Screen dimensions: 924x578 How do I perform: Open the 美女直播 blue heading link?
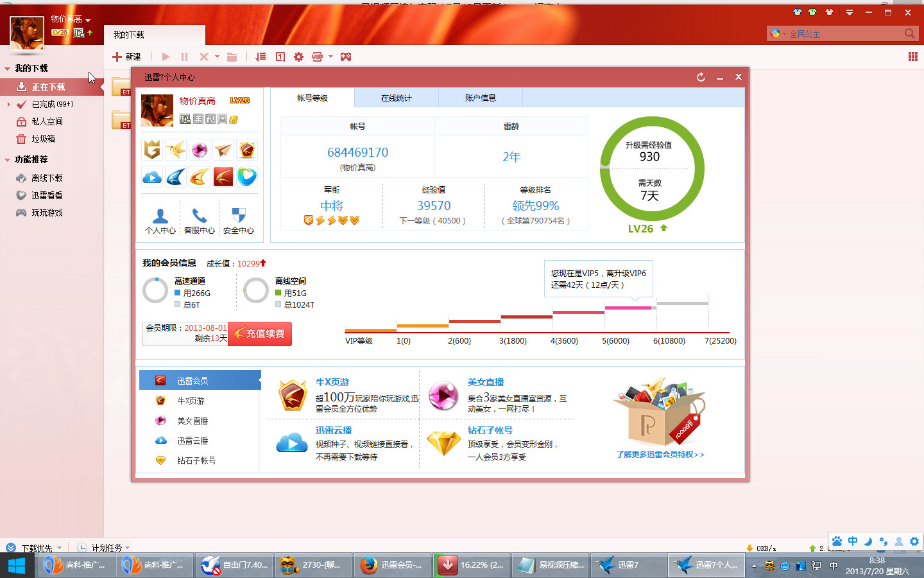pos(486,382)
